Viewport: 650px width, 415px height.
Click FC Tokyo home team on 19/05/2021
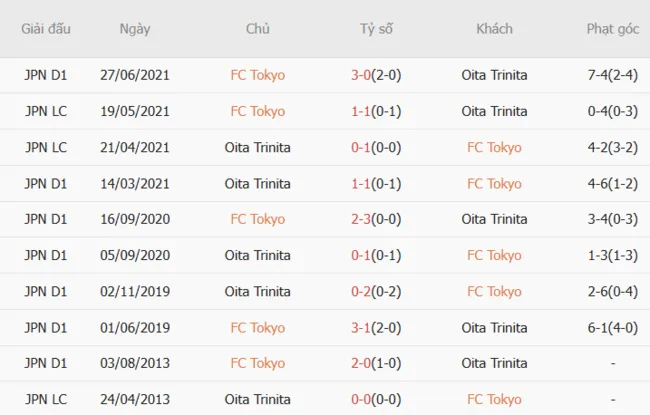click(257, 111)
